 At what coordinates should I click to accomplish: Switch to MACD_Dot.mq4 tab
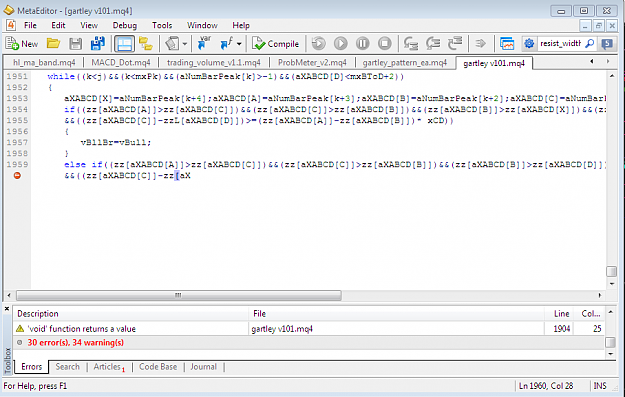[121, 63]
